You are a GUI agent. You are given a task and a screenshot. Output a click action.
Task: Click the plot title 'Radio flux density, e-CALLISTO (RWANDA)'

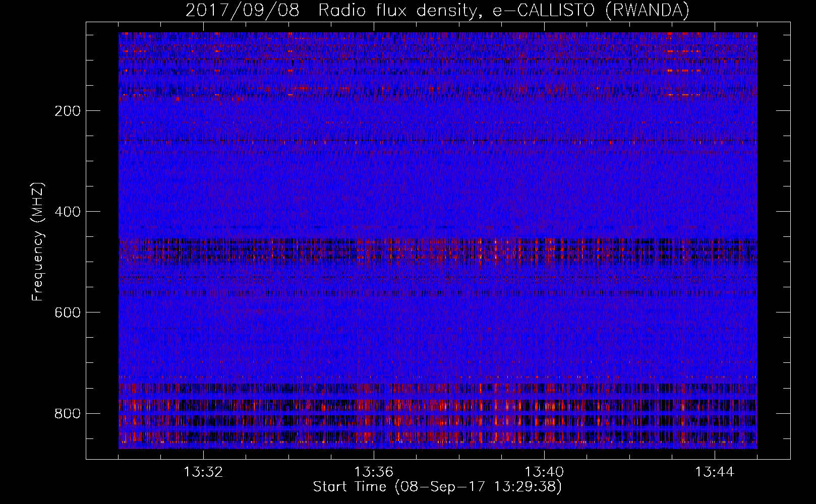click(x=504, y=11)
